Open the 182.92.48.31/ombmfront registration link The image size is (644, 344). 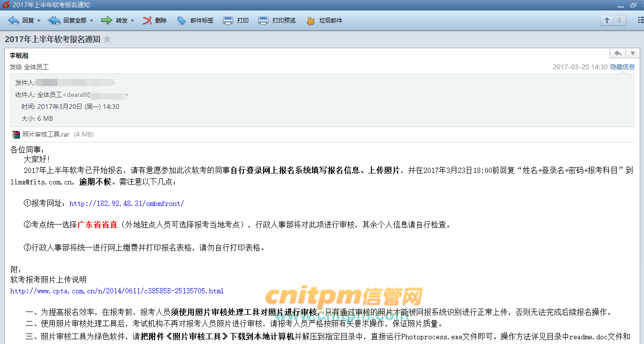127,204
